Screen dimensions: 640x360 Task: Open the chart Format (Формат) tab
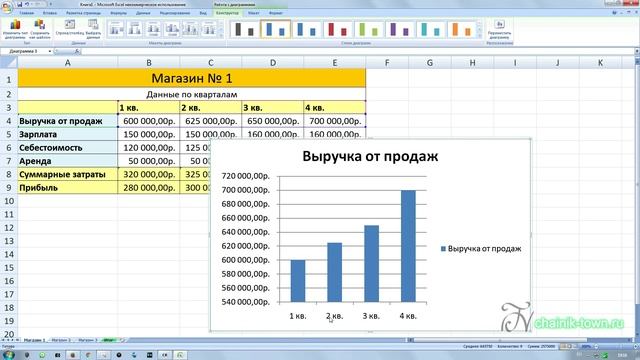276,13
